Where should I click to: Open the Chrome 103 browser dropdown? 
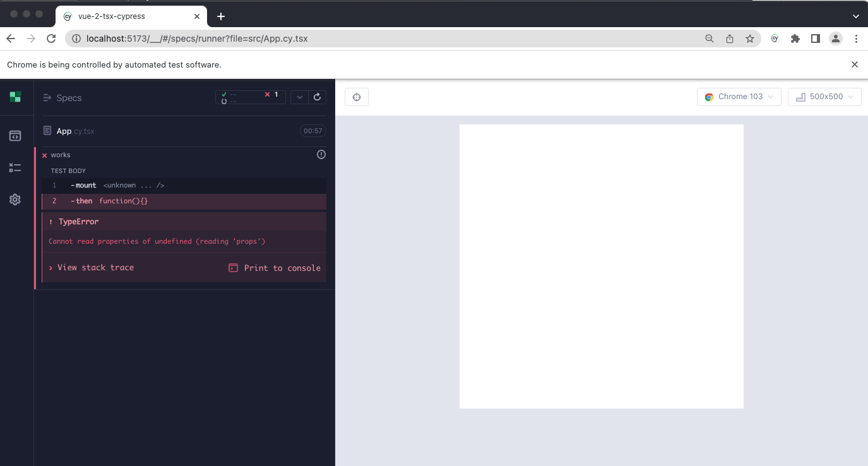pyautogui.click(x=739, y=96)
